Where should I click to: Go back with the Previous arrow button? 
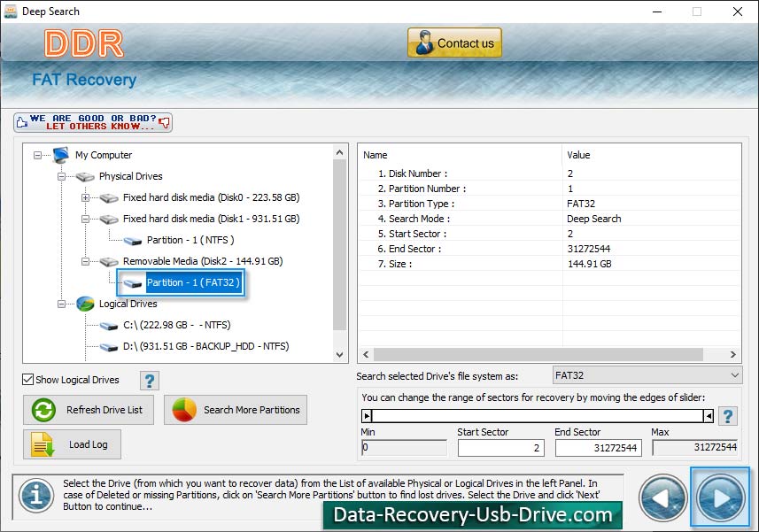[662, 497]
